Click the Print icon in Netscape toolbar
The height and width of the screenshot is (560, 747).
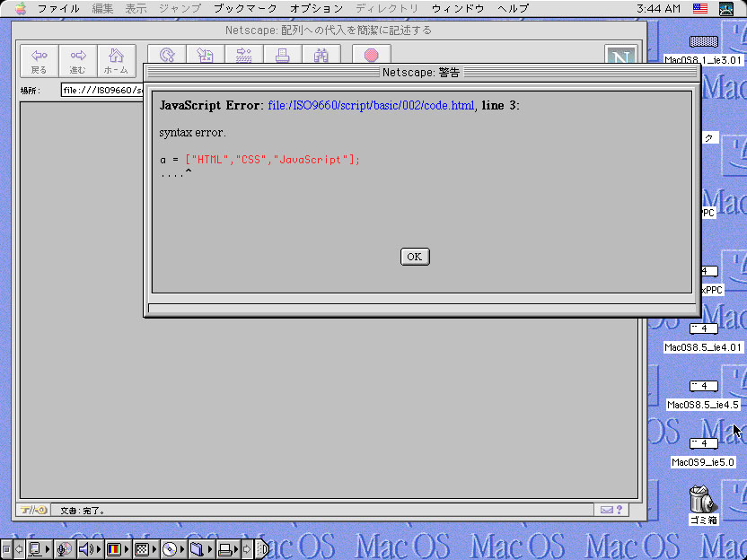[283, 55]
